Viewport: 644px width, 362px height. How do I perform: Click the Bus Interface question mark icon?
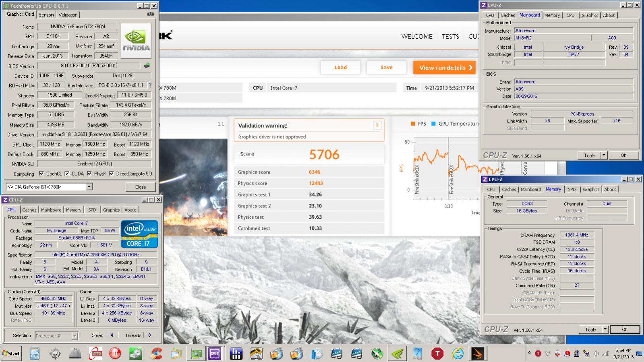tap(150, 85)
